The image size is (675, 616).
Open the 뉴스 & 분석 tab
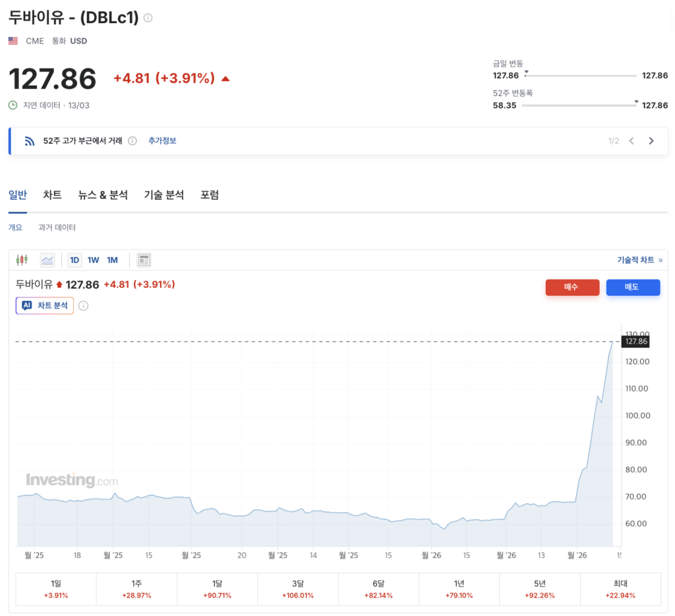tap(103, 195)
